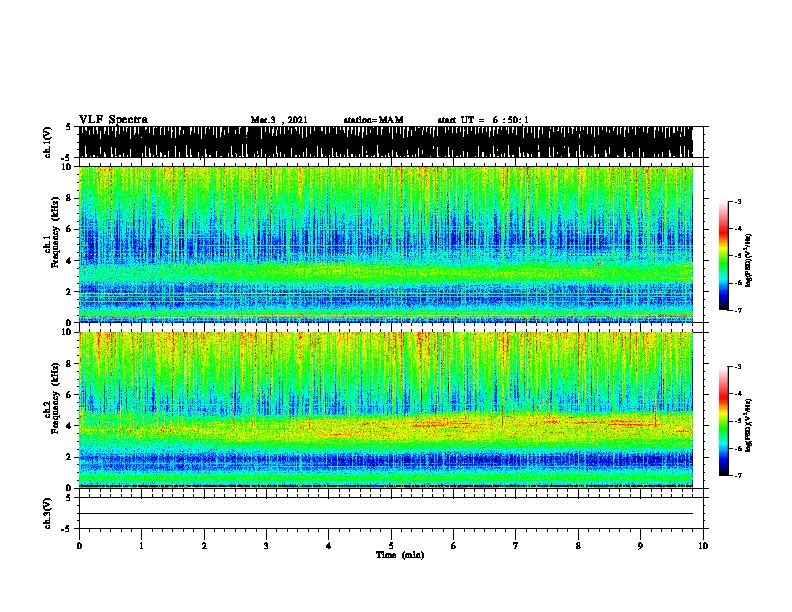Click time axis tick label "3"
Viewport: 792px width, 612px height.
click(266, 545)
